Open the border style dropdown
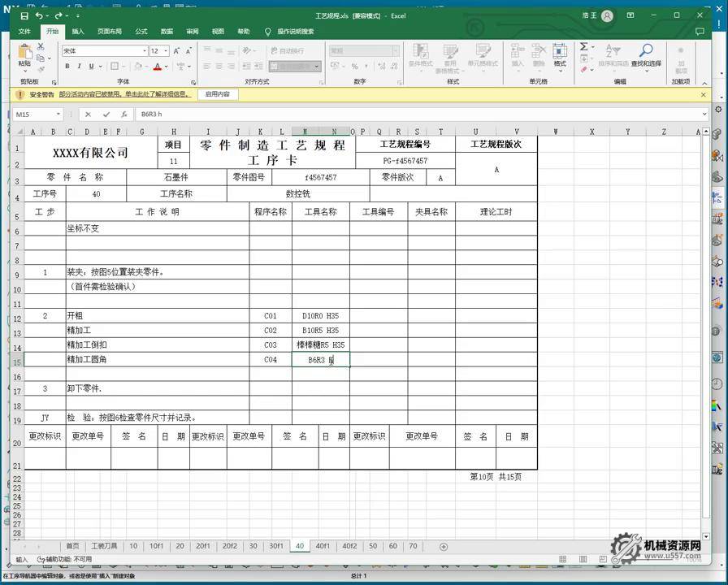 (x=123, y=64)
